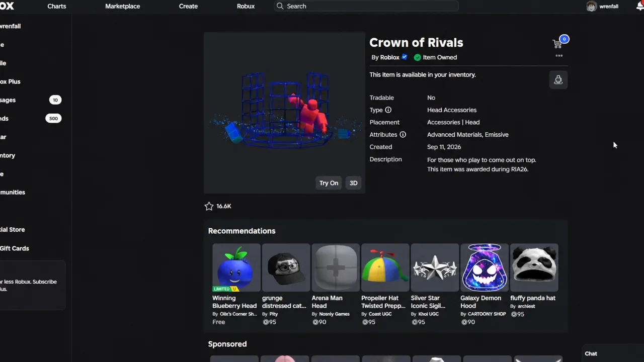Open sidebar Messages with badge 10
This screenshot has height=362, width=644.
point(30,100)
